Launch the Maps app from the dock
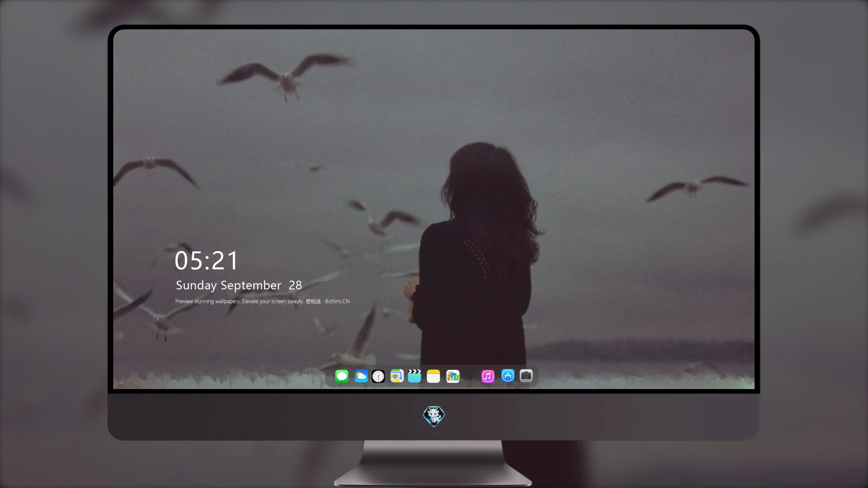Screen dimensions: 868x488 click(x=397, y=376)
